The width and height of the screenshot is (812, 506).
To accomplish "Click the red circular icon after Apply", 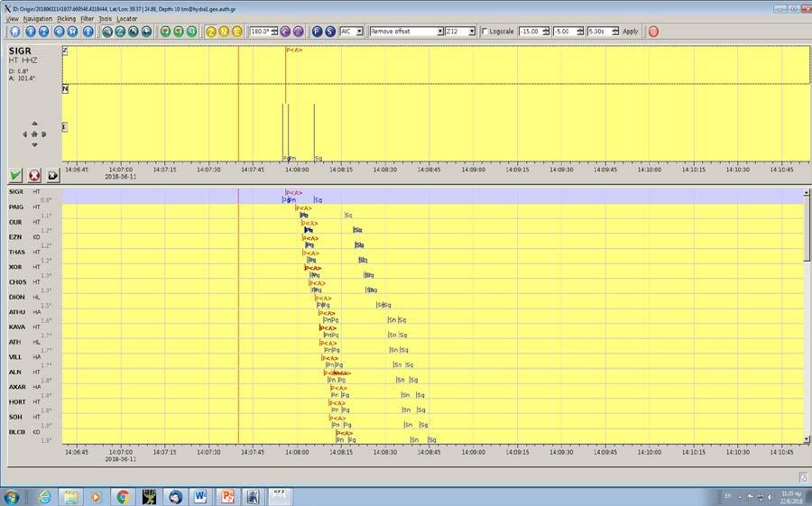I will pos(653,32).
